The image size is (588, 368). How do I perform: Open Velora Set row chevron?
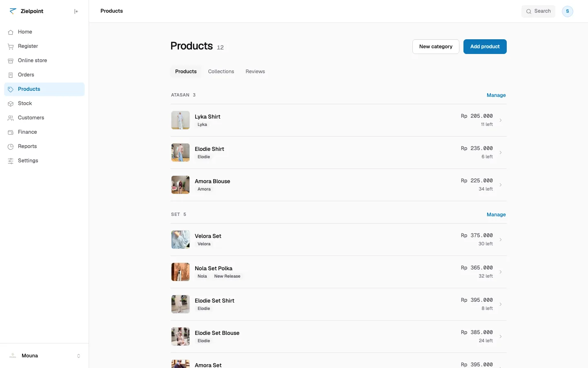tap(501, 240)
